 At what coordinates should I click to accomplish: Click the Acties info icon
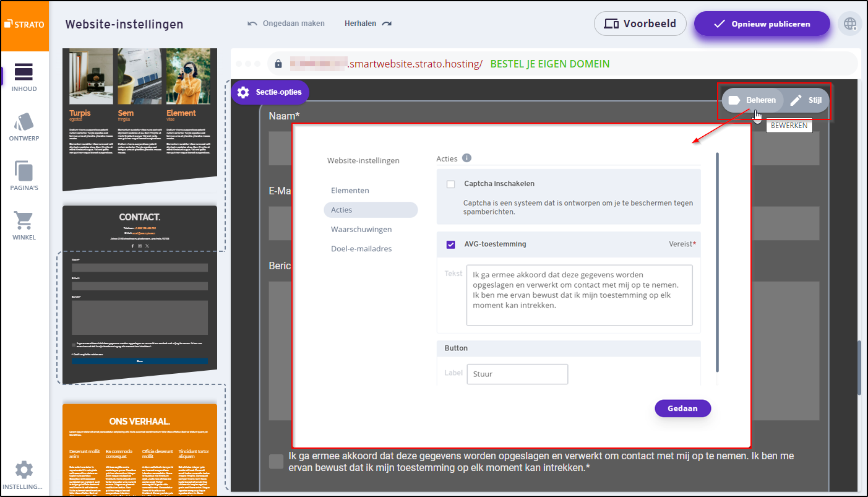click(466, 158)
